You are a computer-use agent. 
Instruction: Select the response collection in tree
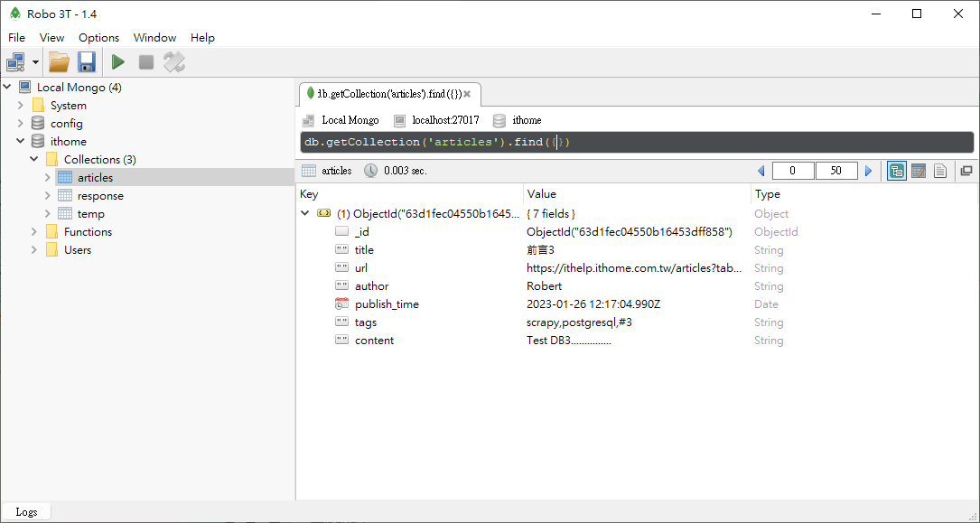click(99, 196)
